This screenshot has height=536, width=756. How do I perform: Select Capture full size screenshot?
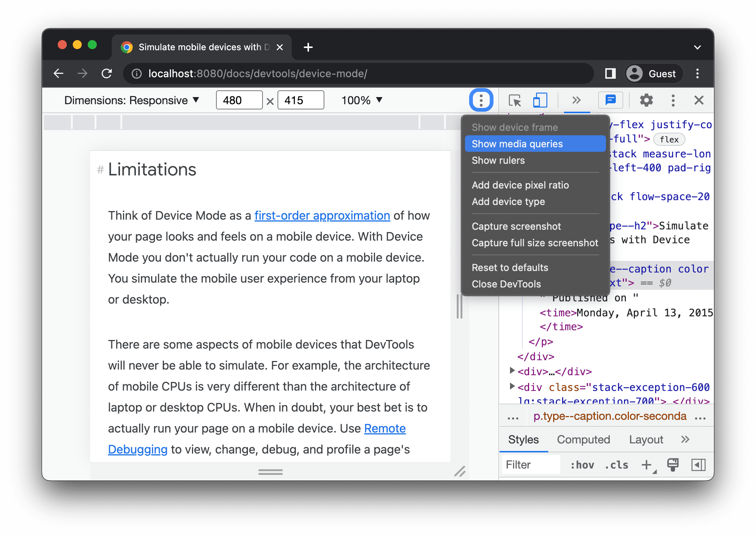coord(534,243)
